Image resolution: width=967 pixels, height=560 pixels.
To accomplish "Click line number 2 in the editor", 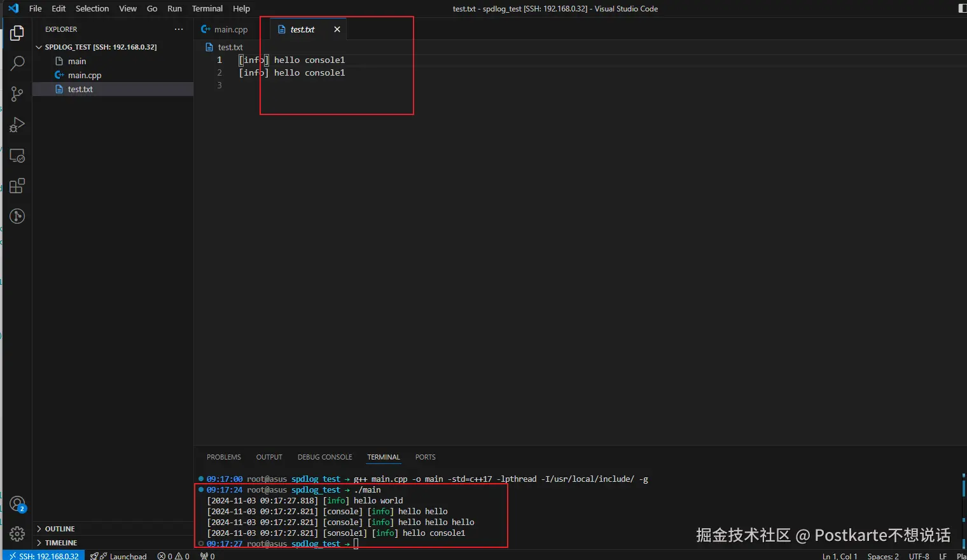I will (x=219, y=72).
